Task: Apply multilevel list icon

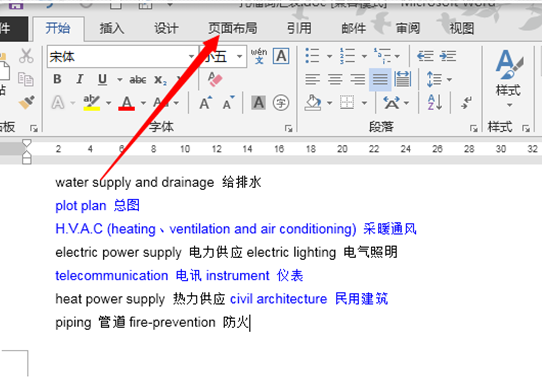Action: 382,56
